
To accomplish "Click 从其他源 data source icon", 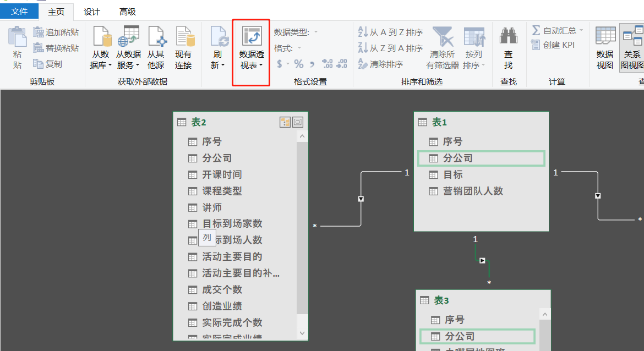I will pyautogui.click(x=156, y=37).
